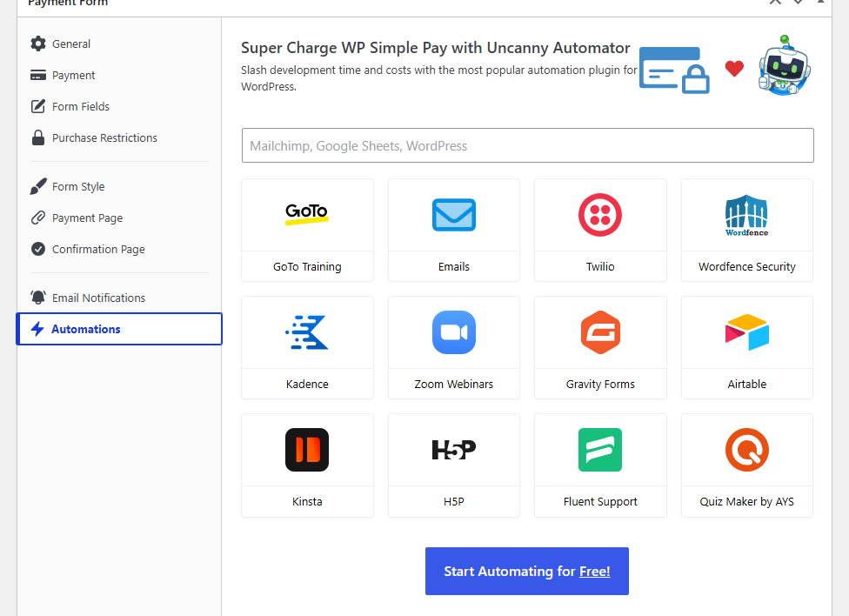The width and height of the screenshot is (849, 616).
Task: Click the Automations lightning bolt icon
Action: tap(37, 329)
